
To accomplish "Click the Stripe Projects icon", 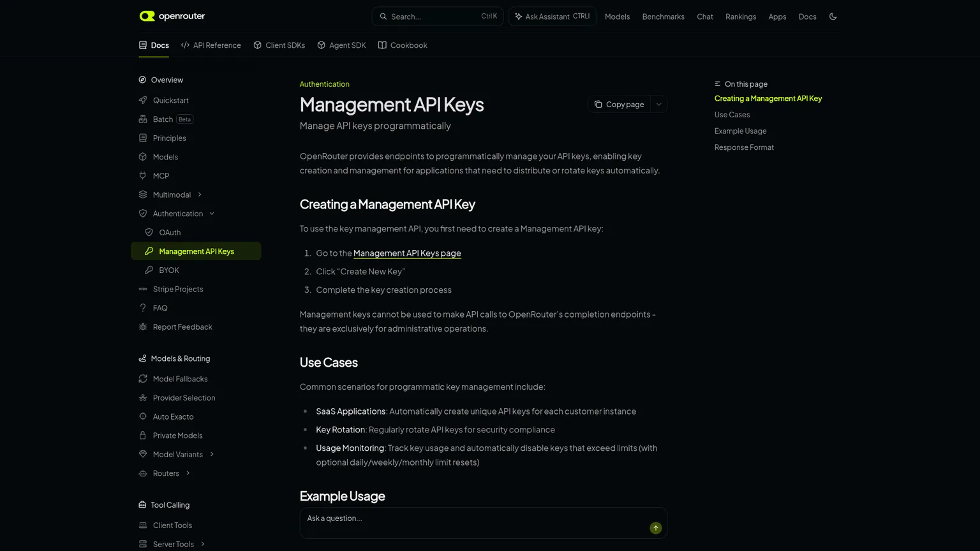I will coord(143,289).
